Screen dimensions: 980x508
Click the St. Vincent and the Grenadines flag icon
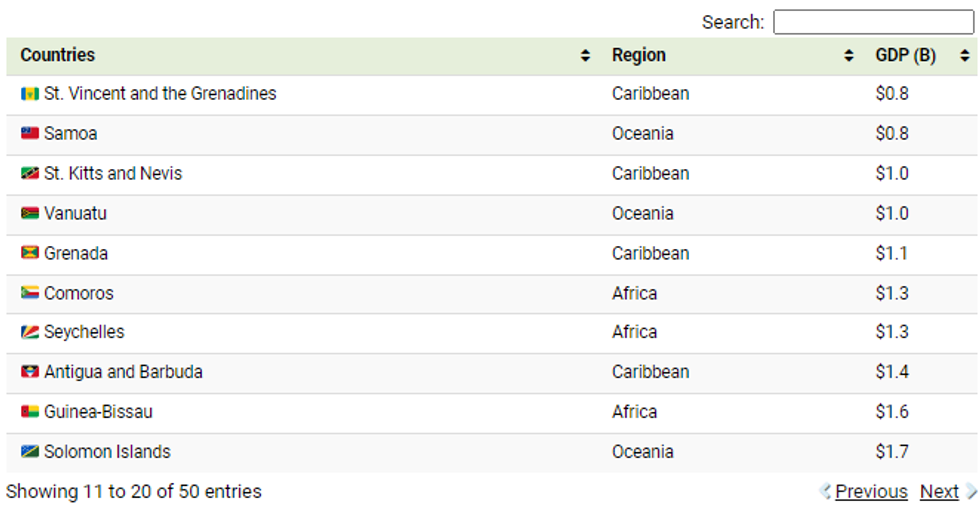(30, 94)
